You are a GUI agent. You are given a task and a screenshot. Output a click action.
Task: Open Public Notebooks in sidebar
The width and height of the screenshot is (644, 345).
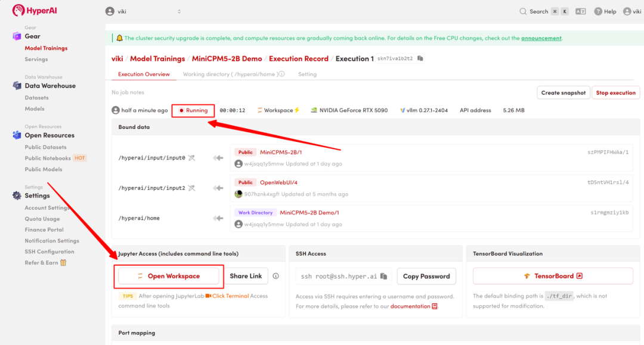coord(48,158)
